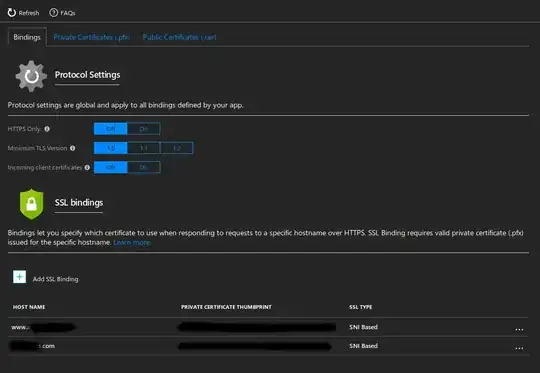Click the SSL bindings heading

tap(79, 203)
